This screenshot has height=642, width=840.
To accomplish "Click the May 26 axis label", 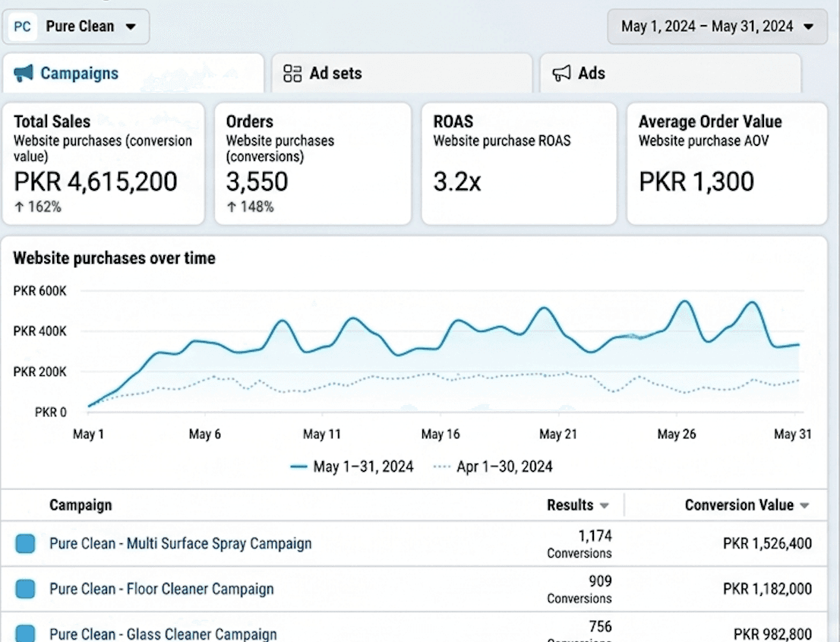I will [677, 434].
